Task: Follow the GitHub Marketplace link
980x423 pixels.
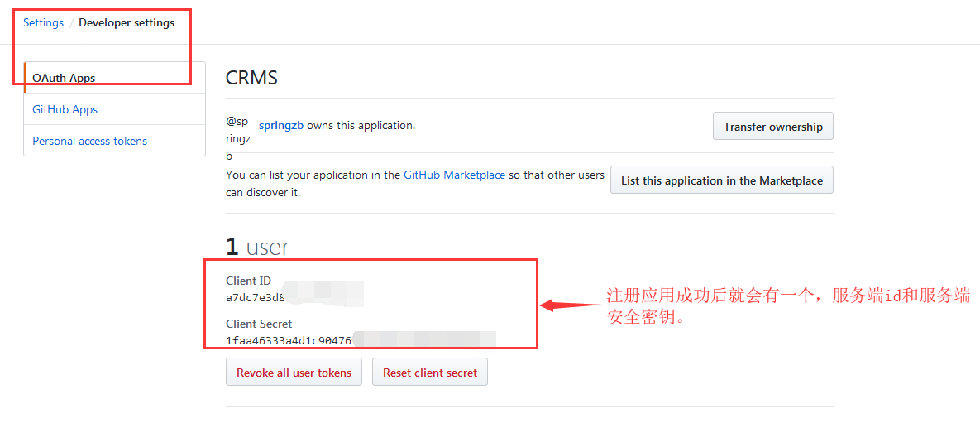Action: pyautogui.click(x=454, y=175)
